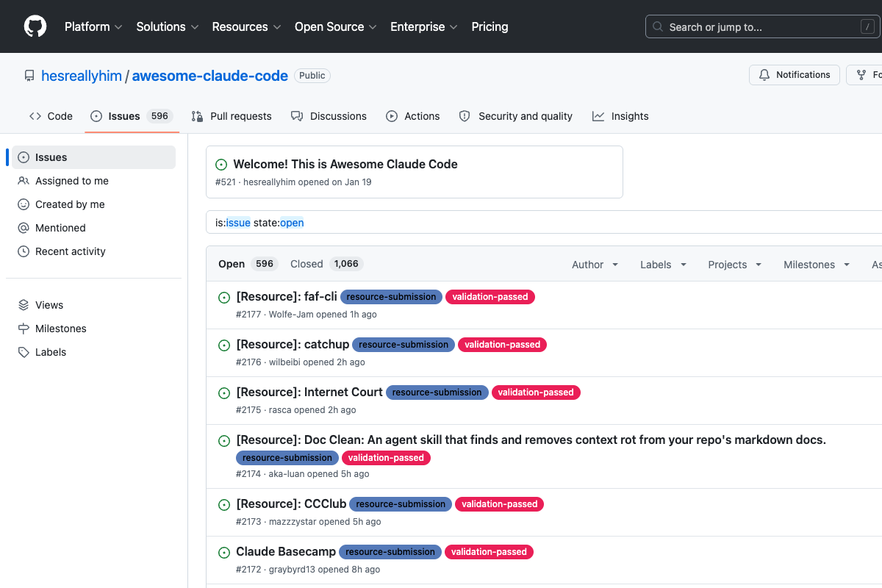This screenshot has height=588, width=882.
Task: Click open-issue icon next to Claude Basecamp
Action: pos(224,553)
